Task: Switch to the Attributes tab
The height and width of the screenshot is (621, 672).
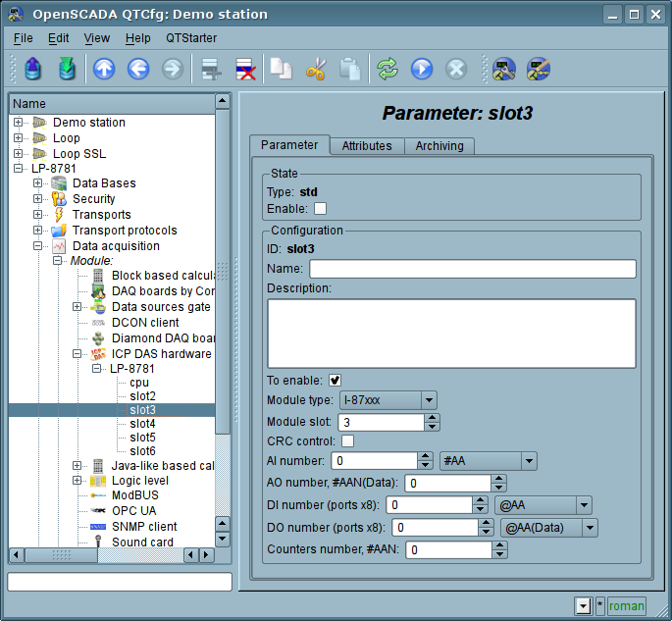Action: tap(366, 146)
